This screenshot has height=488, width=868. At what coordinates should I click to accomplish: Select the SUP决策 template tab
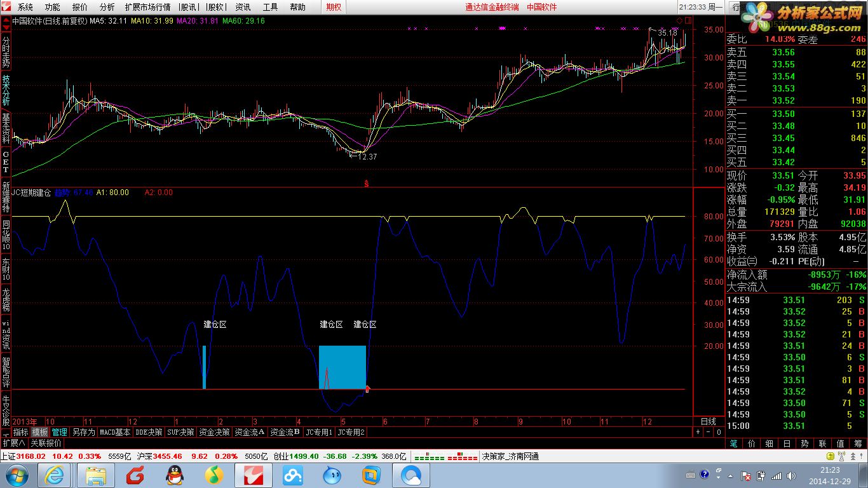181,432
